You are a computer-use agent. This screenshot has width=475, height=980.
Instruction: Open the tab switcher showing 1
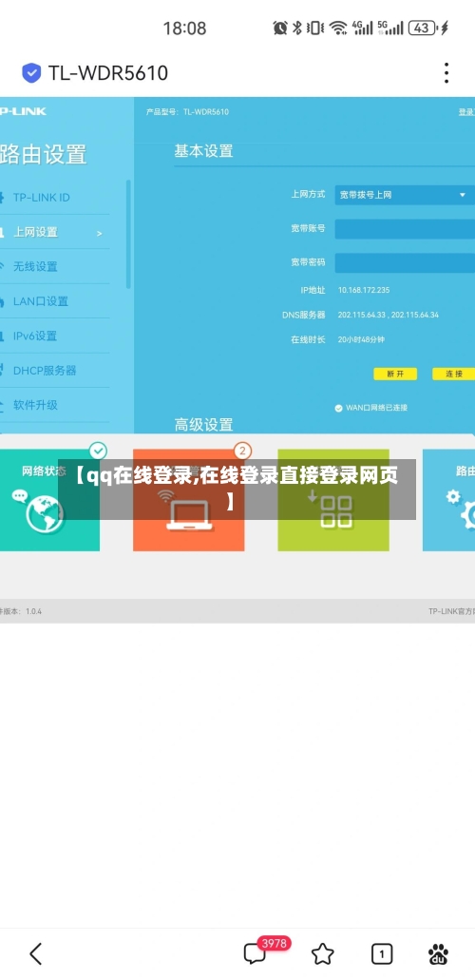(382, 953)
